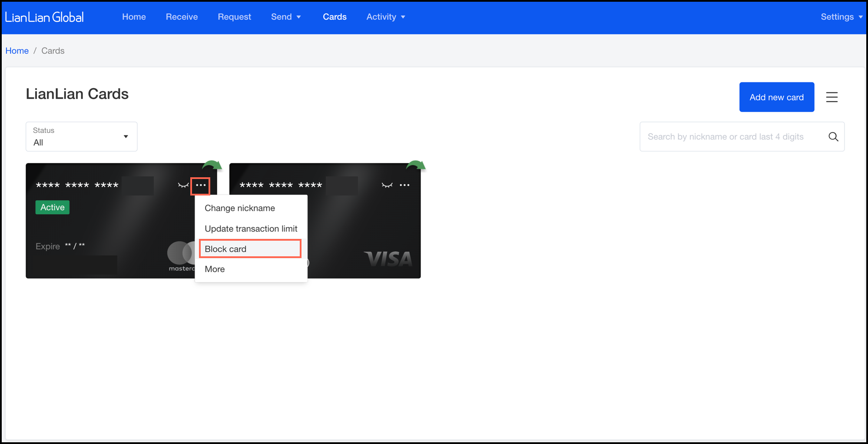Open the Request page
Screen dimensions: 868x444
[234, 17]
